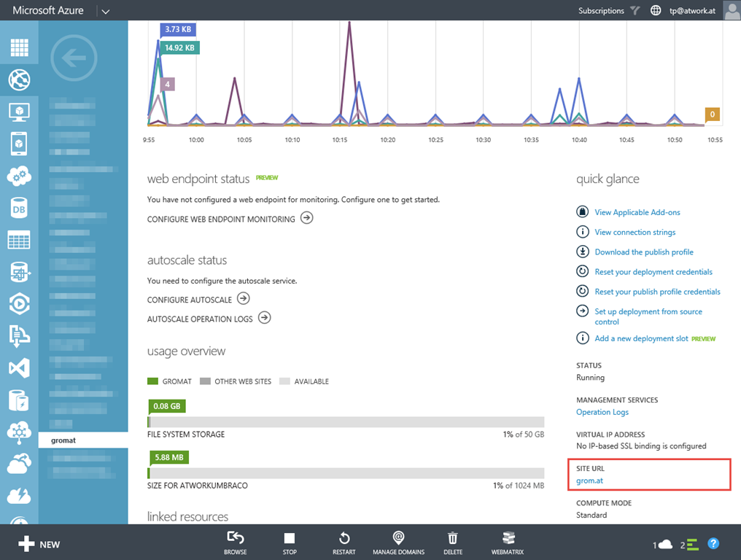
Task: Open the SQL Databases sidebar icon
Action: pyautogui.click(x=19, y=209)
